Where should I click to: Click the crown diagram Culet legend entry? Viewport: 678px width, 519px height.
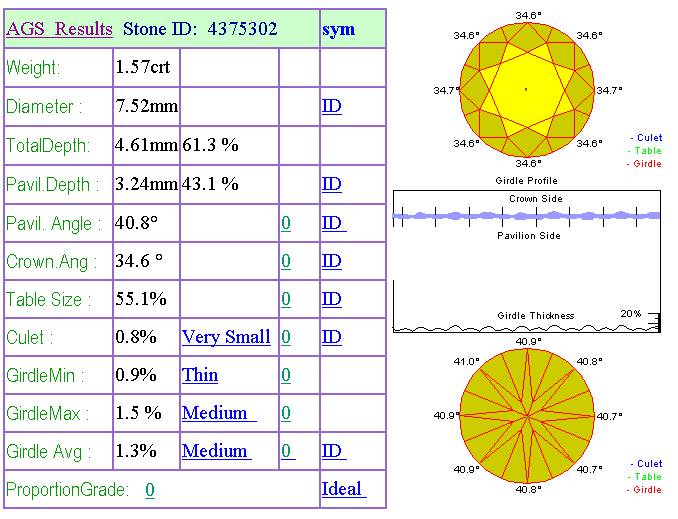[646, 138]
